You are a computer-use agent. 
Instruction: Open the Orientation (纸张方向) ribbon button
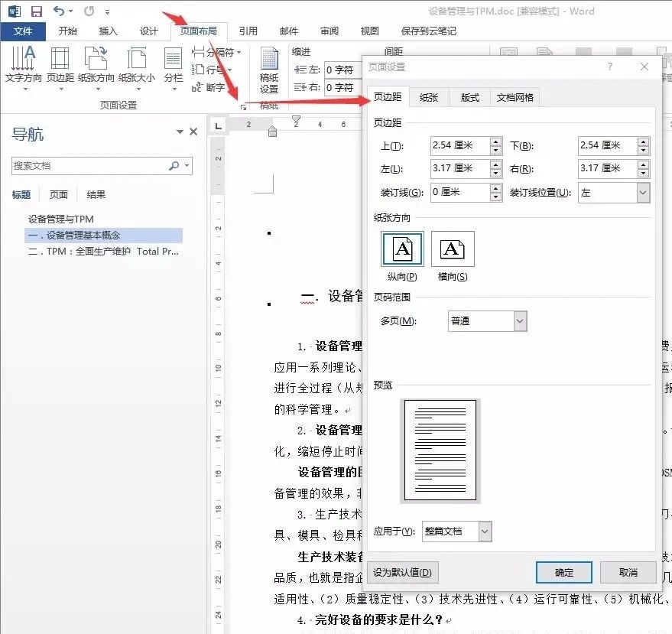96,68
